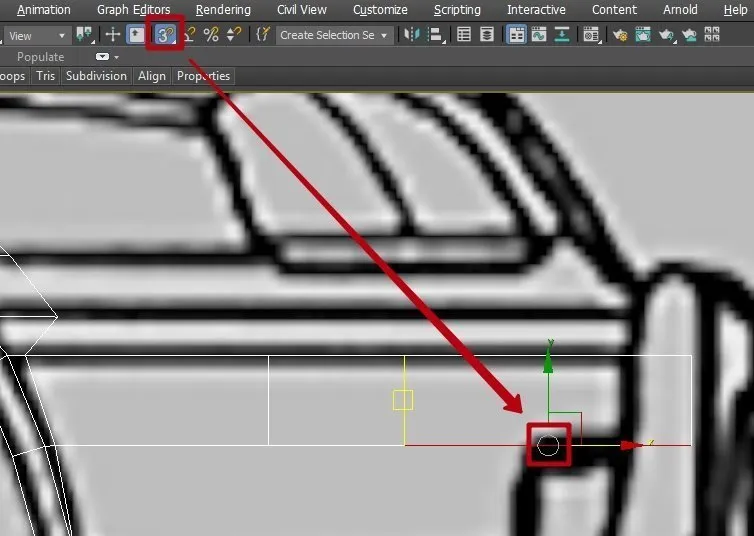Screen dimensions: 754x536
Task: Click the Align tool icon
Action: tap(435, 34)
